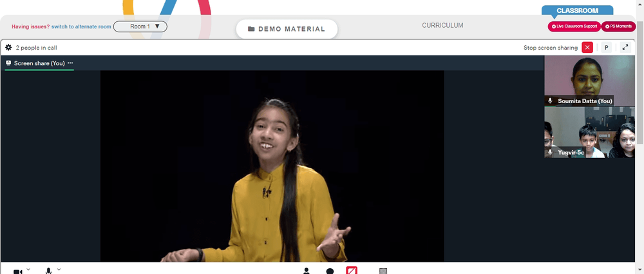Expand camera options chevron
644x274 pixels.
(x=28, y=269)
